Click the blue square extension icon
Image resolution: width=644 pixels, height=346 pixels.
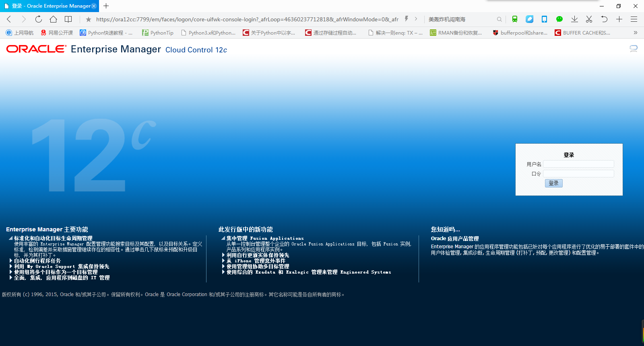point(530,19)
